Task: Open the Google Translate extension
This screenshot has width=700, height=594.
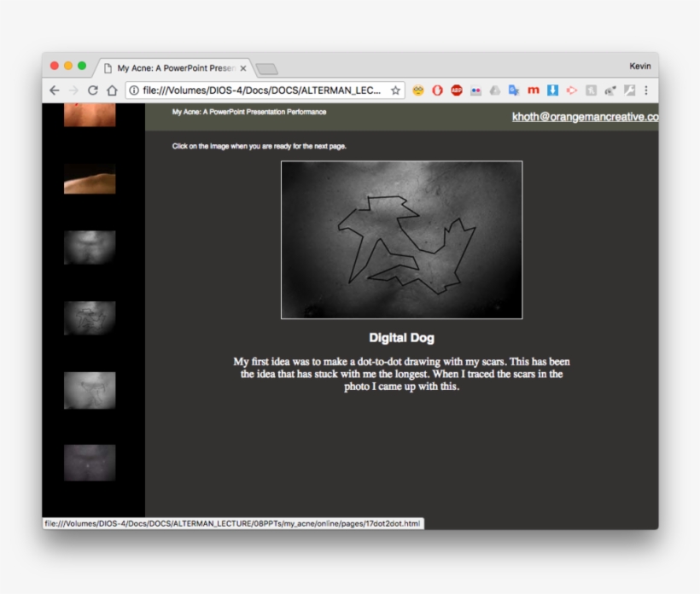Action: [x=514, y=90]
